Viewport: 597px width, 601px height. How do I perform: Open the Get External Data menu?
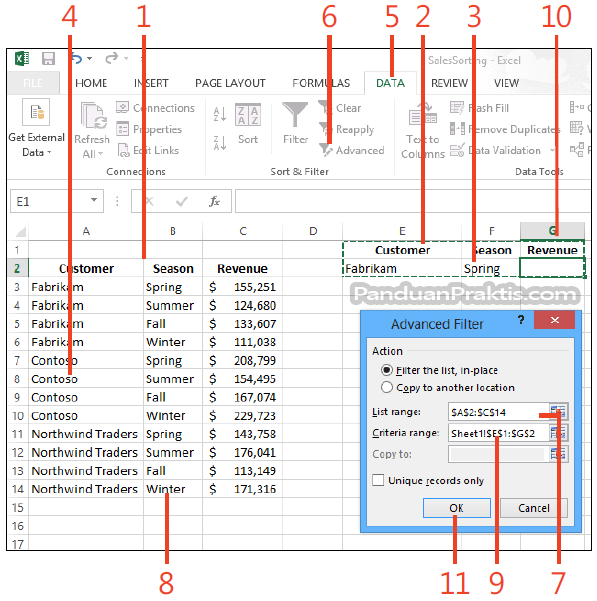36,128
